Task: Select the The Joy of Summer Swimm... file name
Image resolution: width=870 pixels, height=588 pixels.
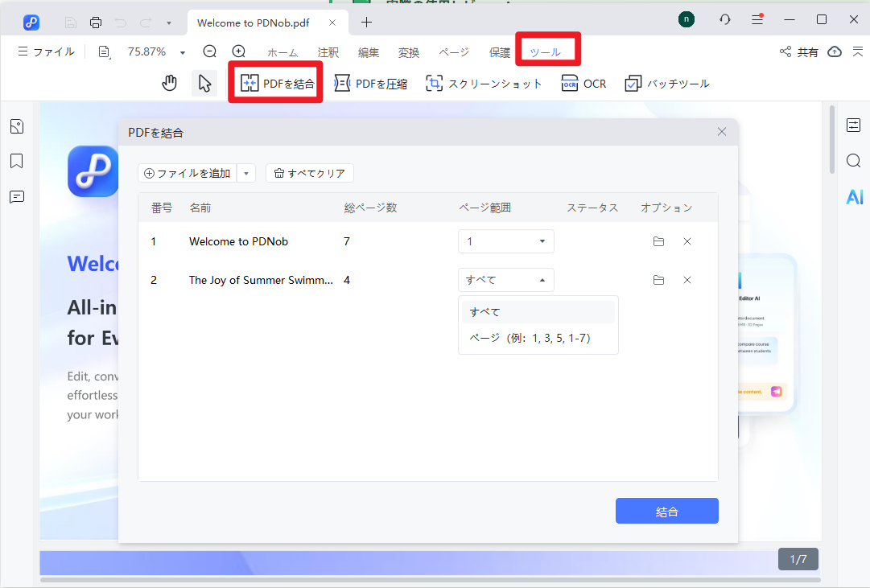Action: click(261, 280)
